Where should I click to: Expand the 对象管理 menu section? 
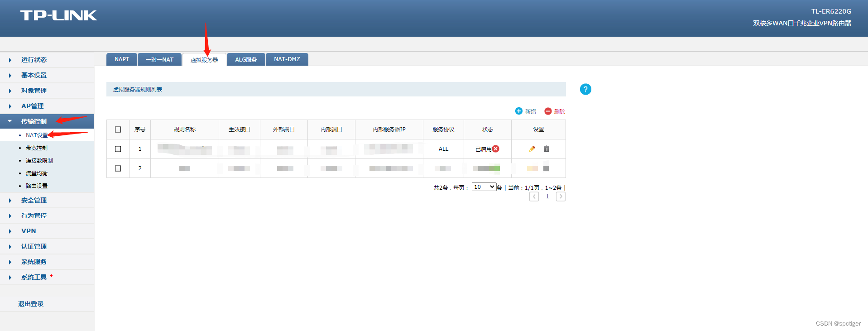[x=47, y=91]
